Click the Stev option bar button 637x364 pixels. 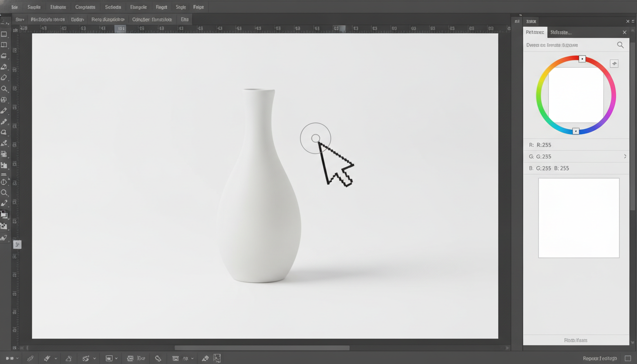click(20, 19)
